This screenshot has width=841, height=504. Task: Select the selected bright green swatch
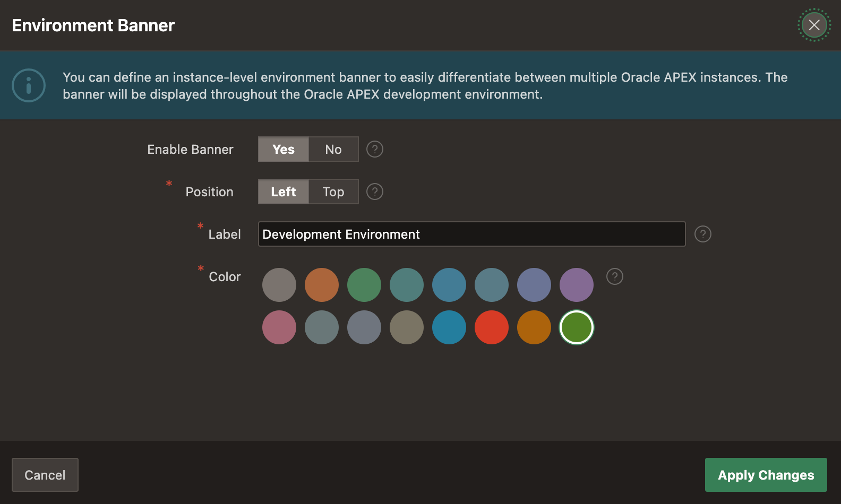[577, 327]
